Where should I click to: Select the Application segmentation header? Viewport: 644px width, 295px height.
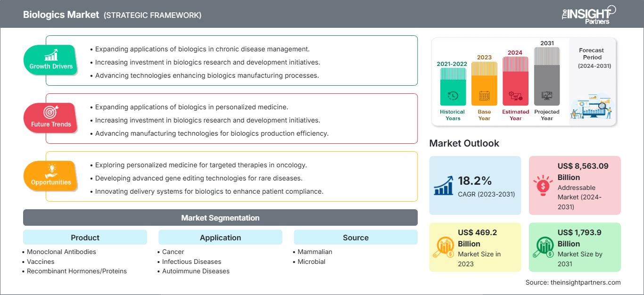(220, 238)
